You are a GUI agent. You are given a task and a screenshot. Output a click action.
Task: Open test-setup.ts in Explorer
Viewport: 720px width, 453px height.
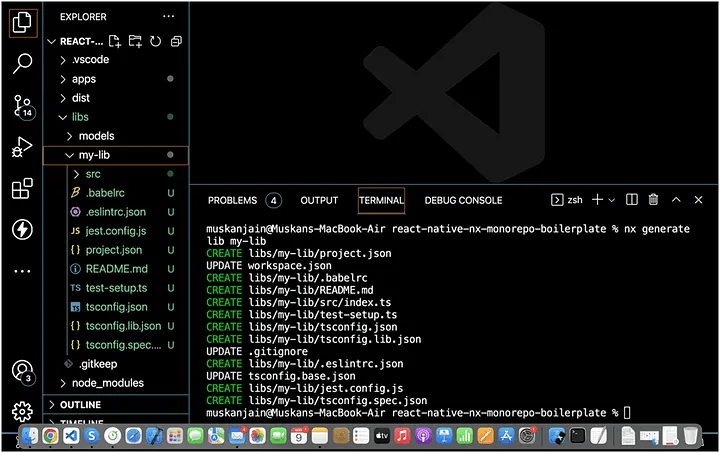point(116,288)
